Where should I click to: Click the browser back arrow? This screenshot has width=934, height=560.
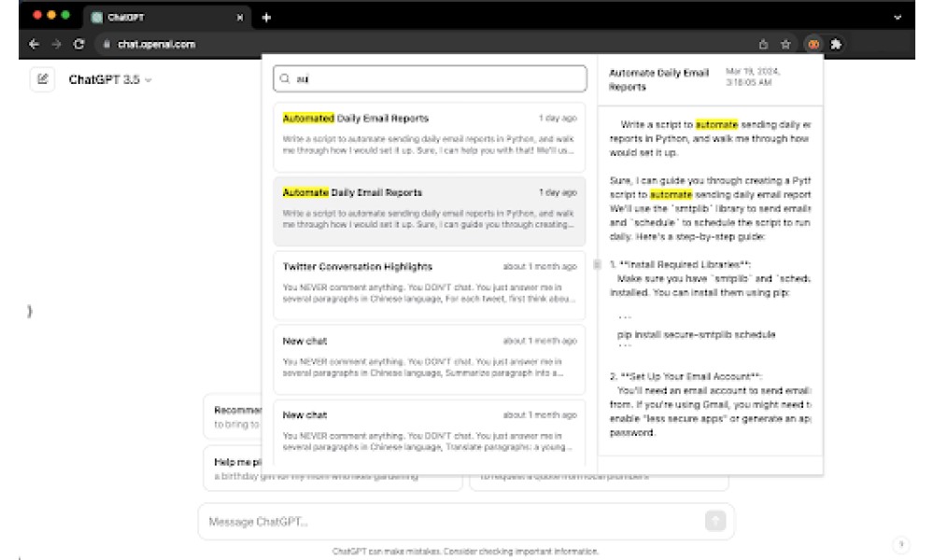pos(34,44)
